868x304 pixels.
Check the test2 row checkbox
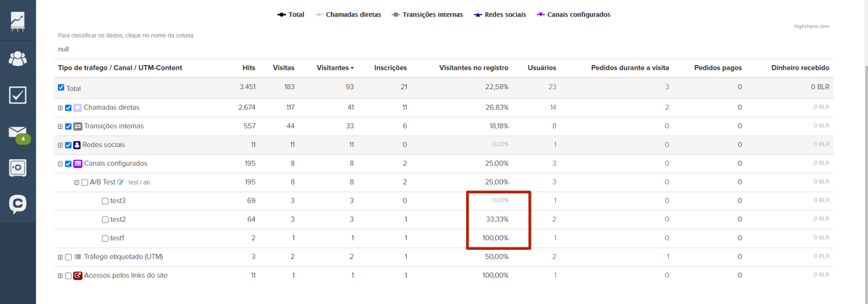105,220
